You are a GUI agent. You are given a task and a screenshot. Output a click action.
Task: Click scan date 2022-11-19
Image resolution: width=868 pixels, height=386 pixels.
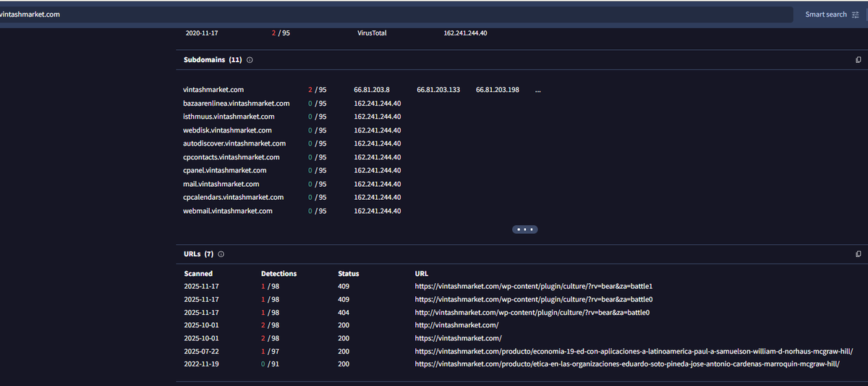tap(200, 364)
